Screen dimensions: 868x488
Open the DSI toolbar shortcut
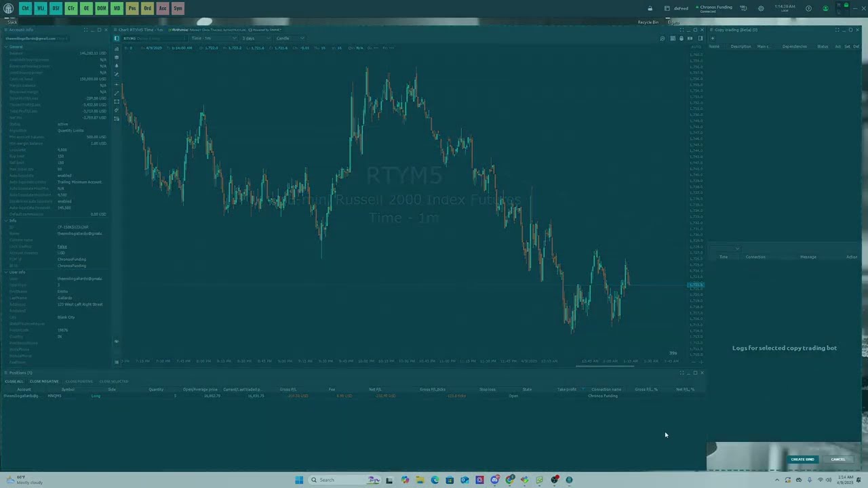point(56,8)
